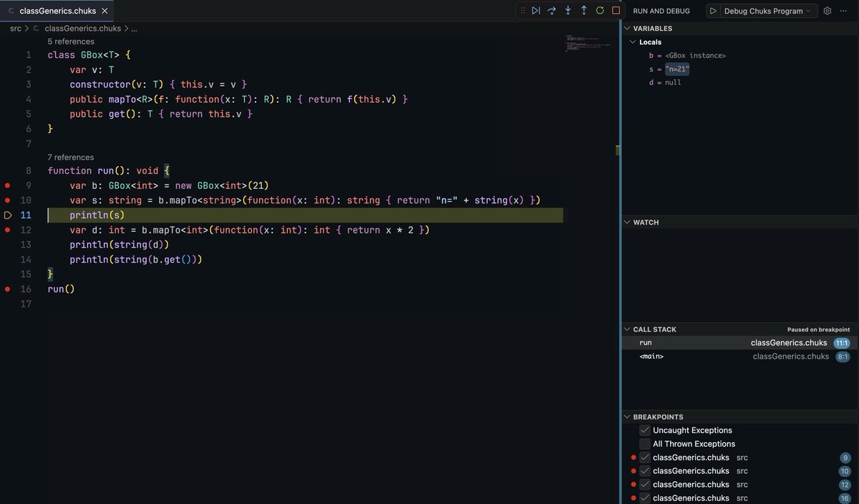Collapse the BREAKPOINTS section
Viewport: 859px width, 504px height.
627,417
